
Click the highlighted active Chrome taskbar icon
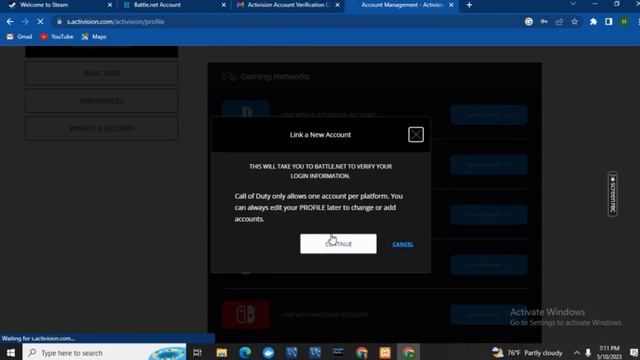[x=408, y=352]
